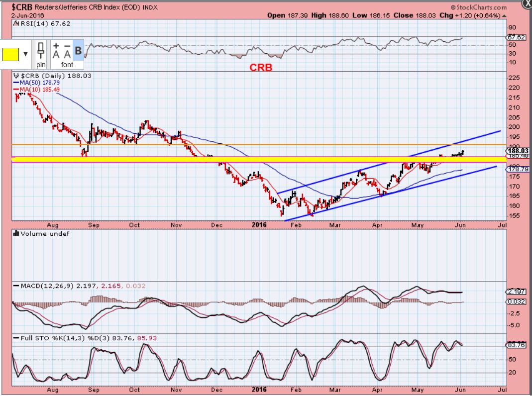Click the pin icon in annotation toolbar
The width and height of the screenshot is (532, 396).
pos(41,51)
